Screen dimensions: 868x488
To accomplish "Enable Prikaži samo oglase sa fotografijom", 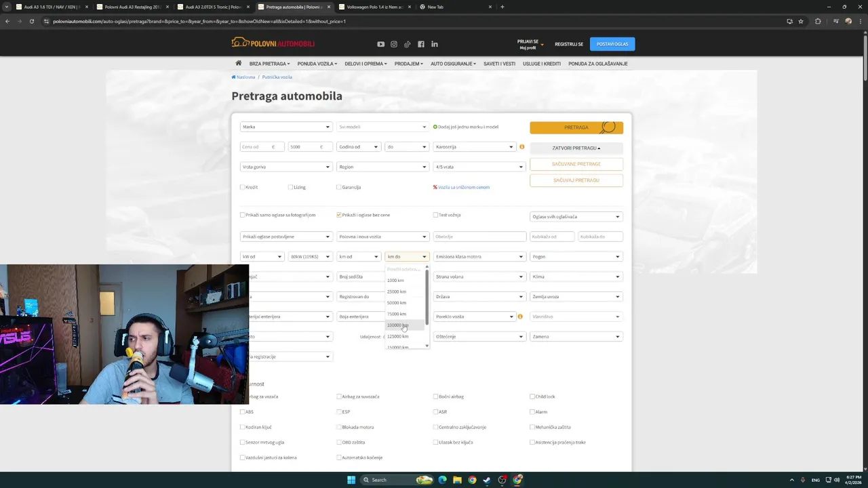I will coord(243,215).
